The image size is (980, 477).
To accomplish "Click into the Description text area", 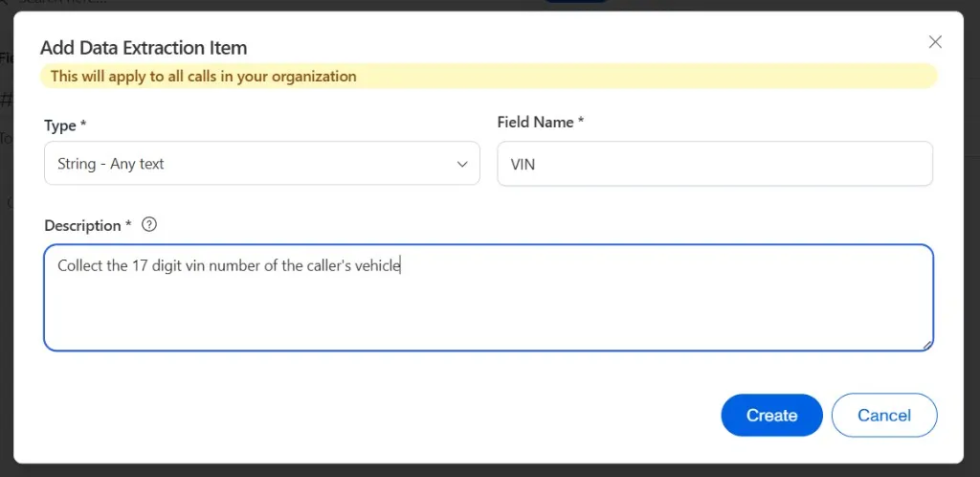I will tap(489, 298).
